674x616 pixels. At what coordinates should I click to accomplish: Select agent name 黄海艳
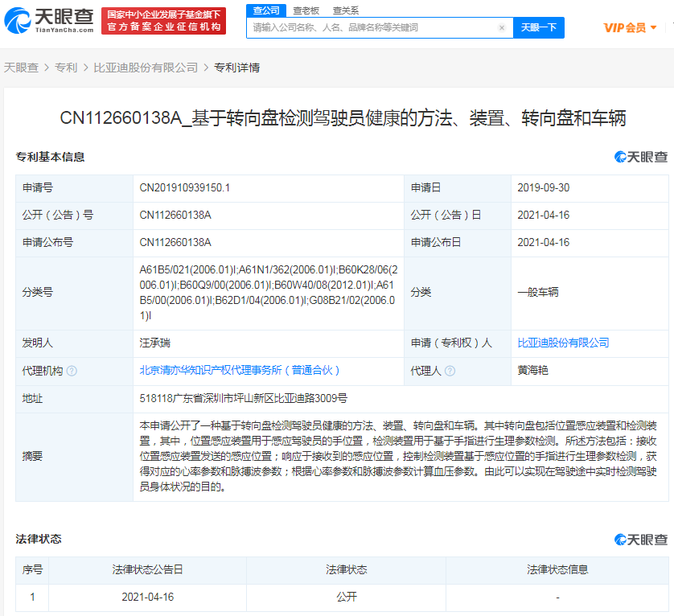pyautogui.click(x=533, y=370)
